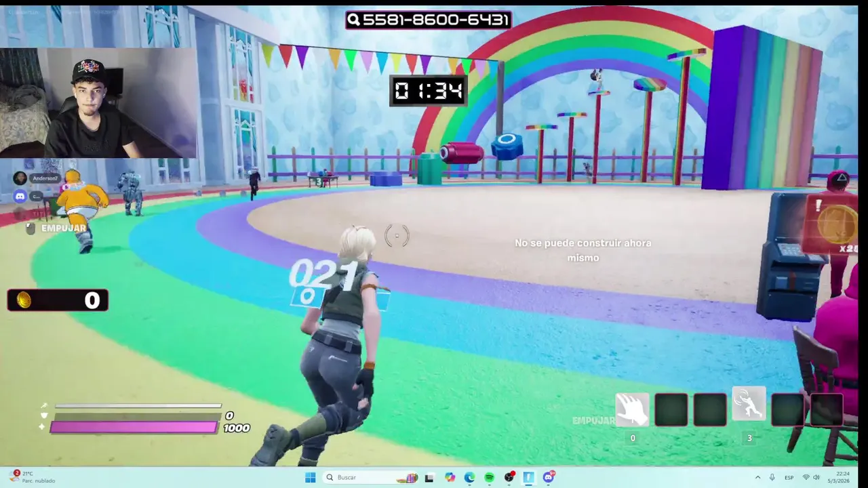
Task: Click the EMPUJAR label beside item slots
Action: point(593,421)
